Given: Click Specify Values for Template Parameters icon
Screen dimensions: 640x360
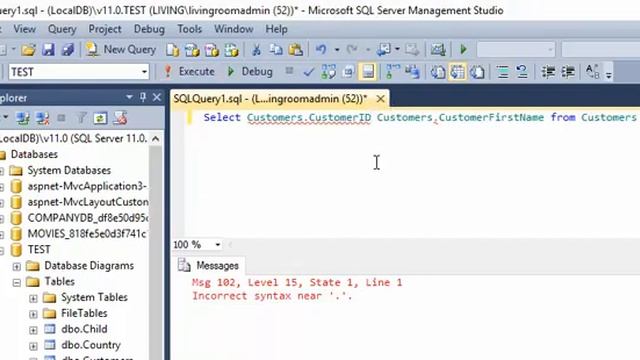Looking at the screenshot, I should pos(592,72).
